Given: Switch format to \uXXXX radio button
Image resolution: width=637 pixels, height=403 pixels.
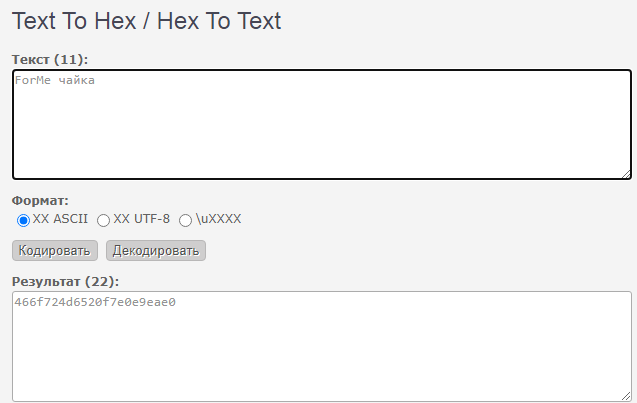Looking at the screenshot, I should [x=185, y=220].
